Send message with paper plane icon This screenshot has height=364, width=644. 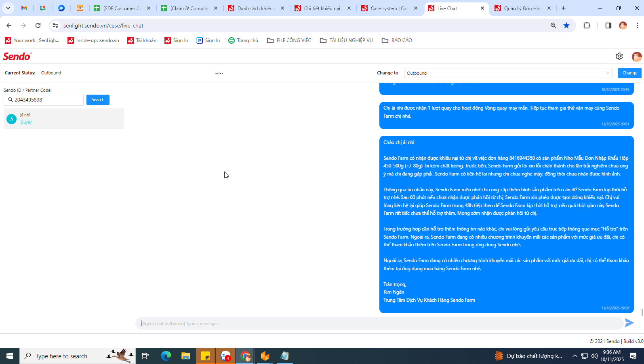pyautogui.click(x=629, y=322)
